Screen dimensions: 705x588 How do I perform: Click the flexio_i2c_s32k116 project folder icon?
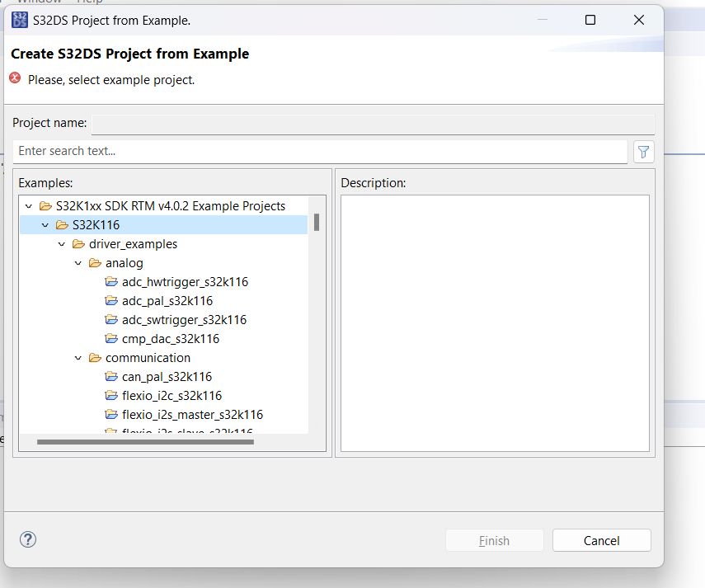point(112,396)
